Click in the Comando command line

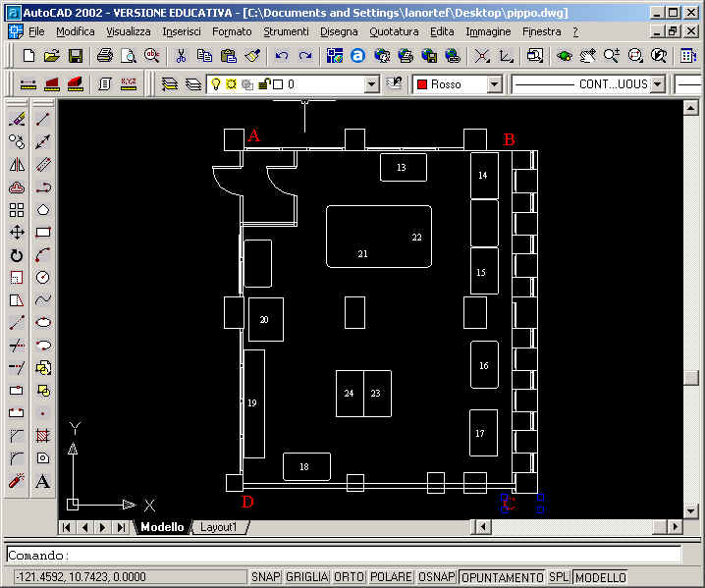point(344,555)
